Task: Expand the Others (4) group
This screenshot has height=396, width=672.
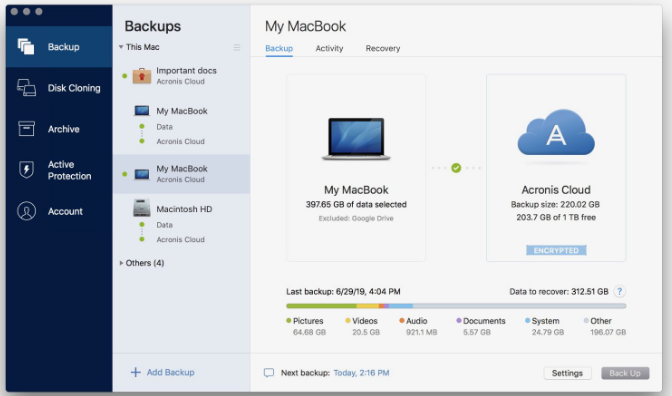Action: [121, 263]
